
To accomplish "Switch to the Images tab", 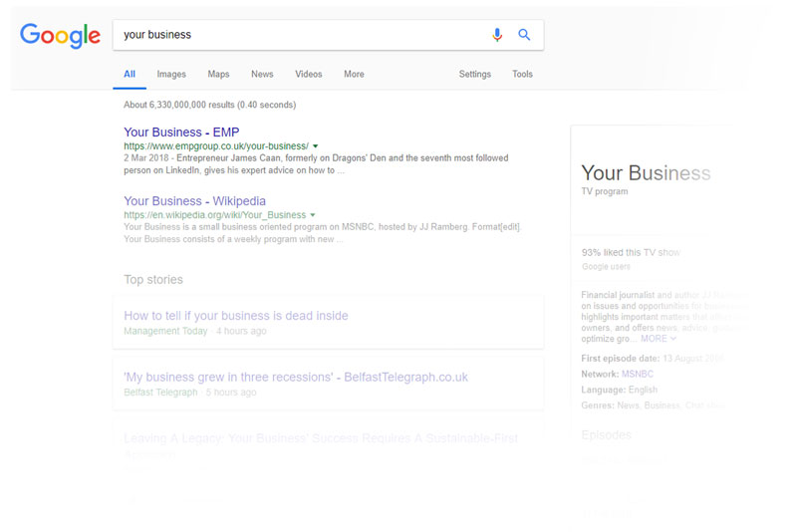I will point(171,74).
